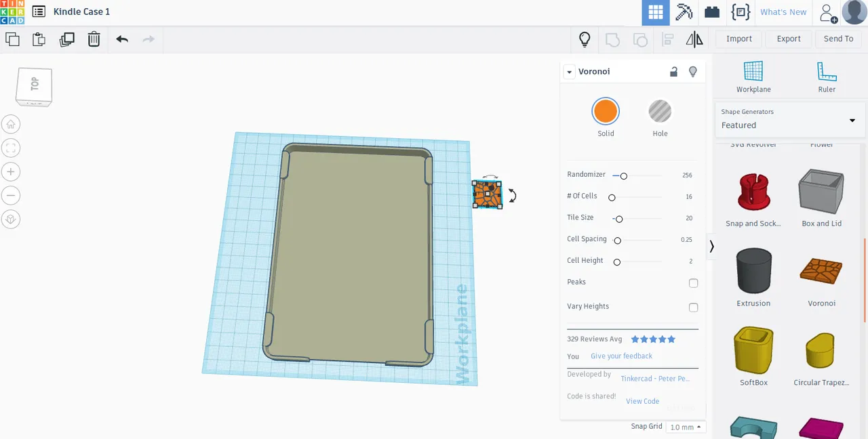Invite people with add-user icon
Image resolution: width=868 pixels, height=439 pixels.
coord(828,13)
